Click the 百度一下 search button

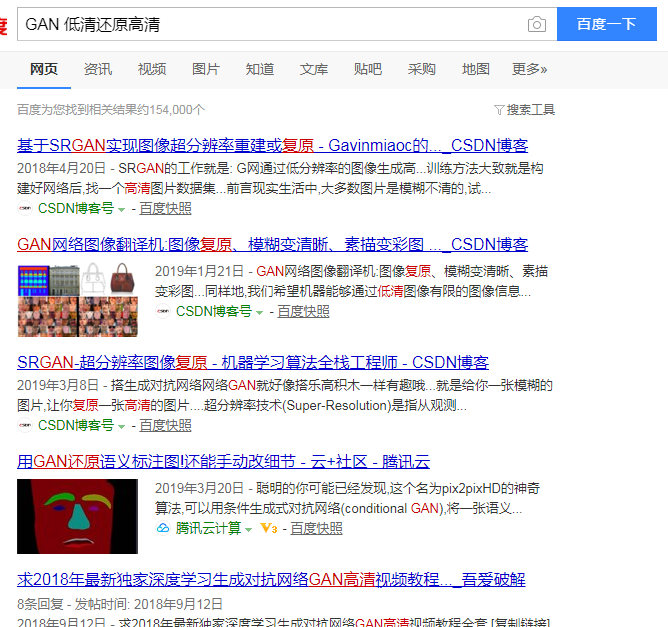607,24
